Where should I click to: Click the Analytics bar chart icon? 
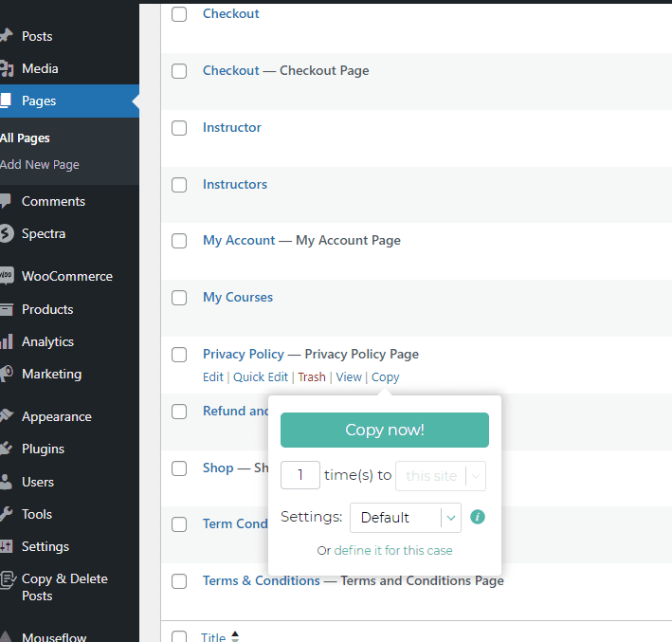(6, 341)
